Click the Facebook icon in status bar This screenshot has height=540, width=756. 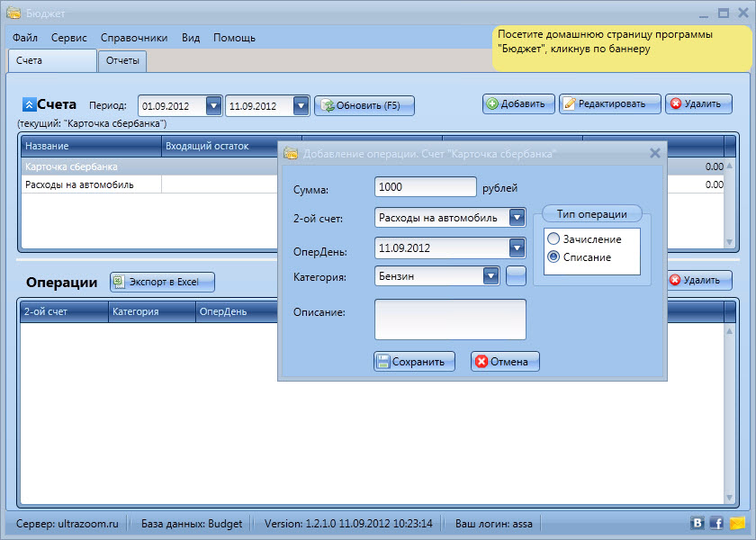coord(717,523)
